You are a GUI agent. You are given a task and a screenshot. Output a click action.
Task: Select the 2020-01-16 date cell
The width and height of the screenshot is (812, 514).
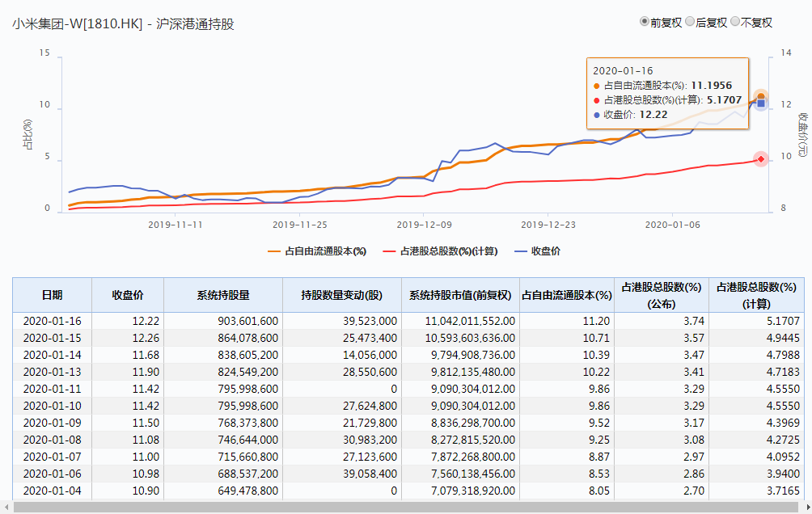click(53, 321)
